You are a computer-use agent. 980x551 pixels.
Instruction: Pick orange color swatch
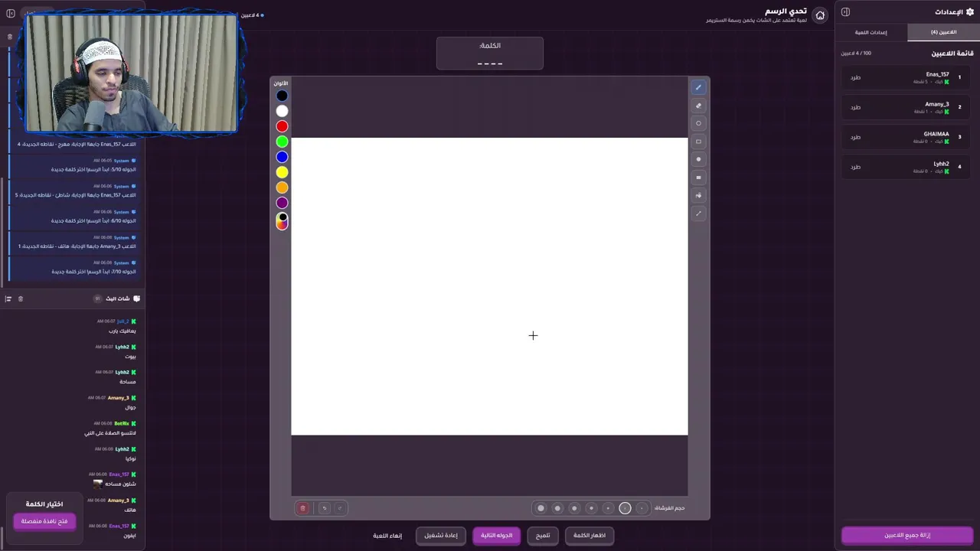tap(283, 187)
